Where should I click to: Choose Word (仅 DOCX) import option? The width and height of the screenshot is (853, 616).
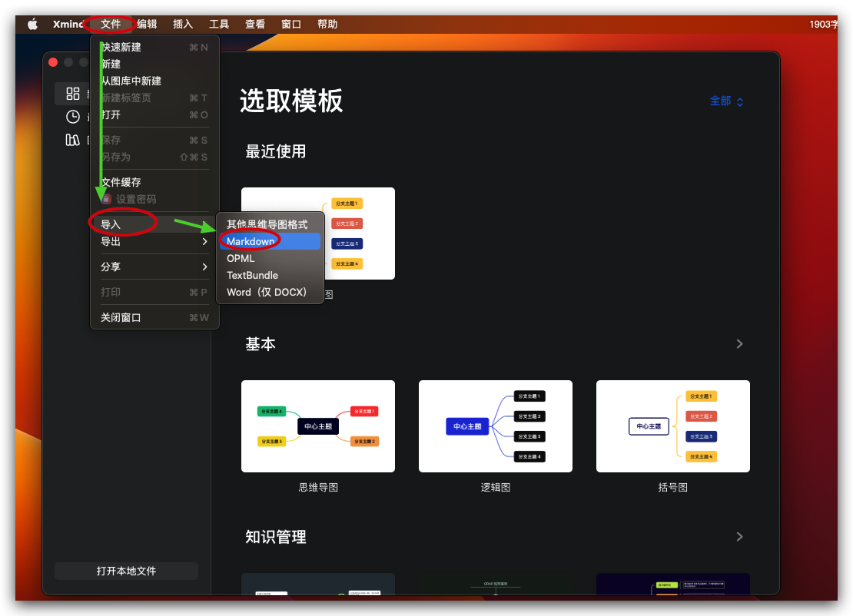tap(270, 292)
